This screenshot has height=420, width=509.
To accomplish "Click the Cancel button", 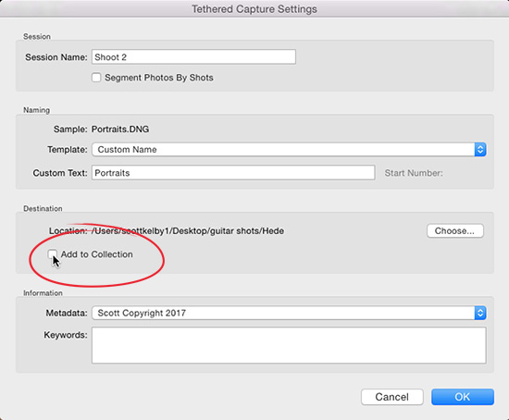I will pos(392,397).
